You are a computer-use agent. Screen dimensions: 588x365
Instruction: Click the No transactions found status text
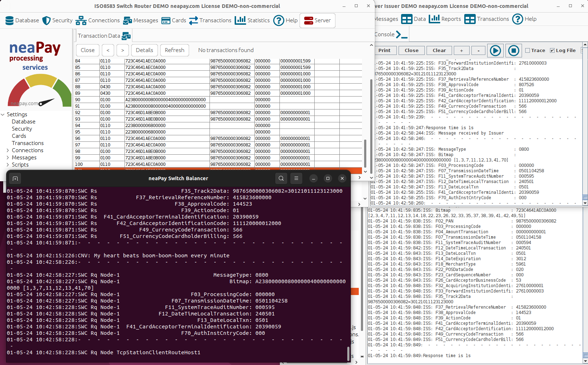point(226,50)
